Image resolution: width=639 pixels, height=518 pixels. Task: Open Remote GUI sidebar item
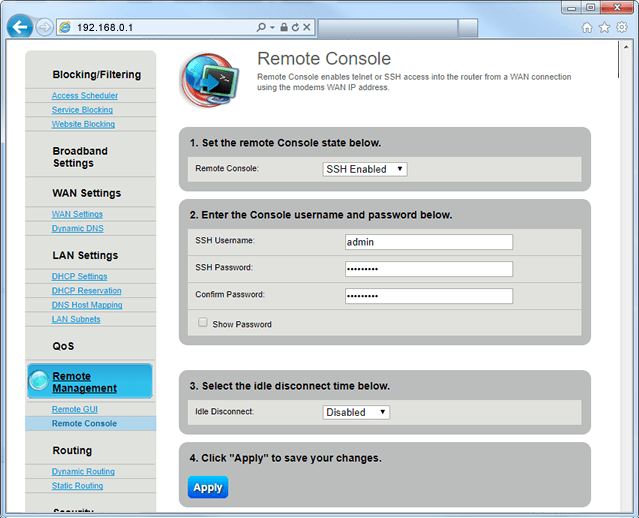[74, 409]
